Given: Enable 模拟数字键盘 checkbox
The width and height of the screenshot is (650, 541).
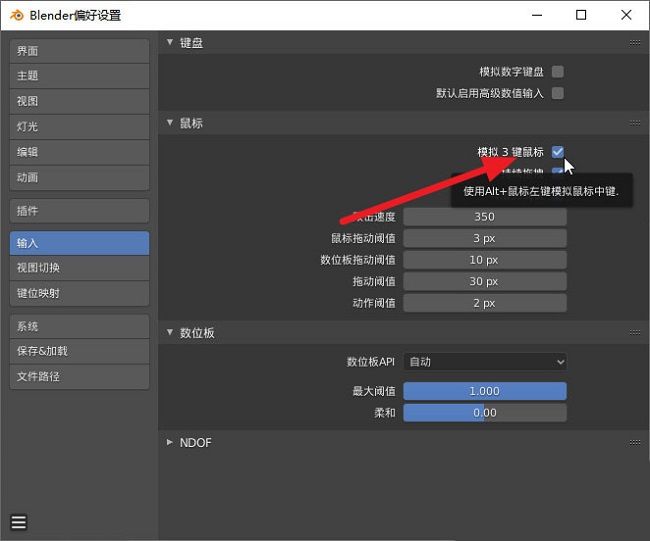Looking at the screenshot, I should [x=558, y=72].
